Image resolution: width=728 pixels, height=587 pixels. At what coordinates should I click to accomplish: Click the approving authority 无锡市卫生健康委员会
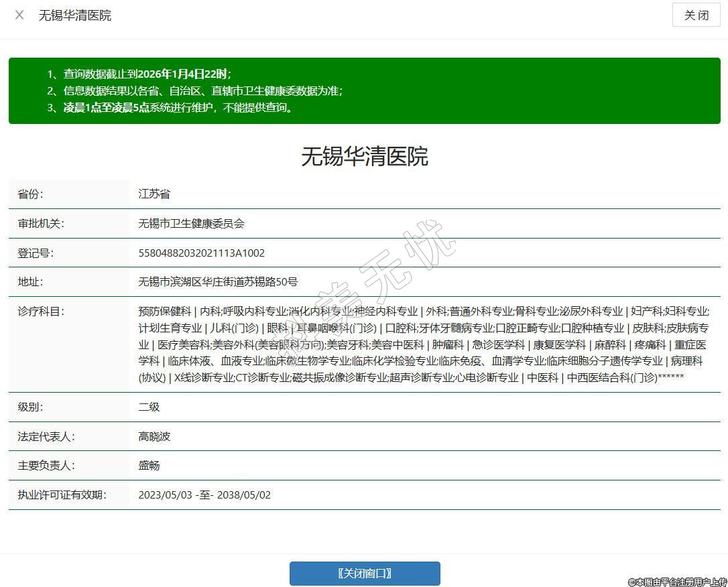tap(191, 224)
